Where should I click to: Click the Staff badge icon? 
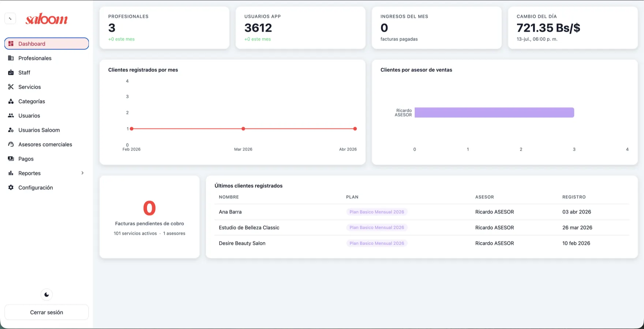[x=11, y=73]
